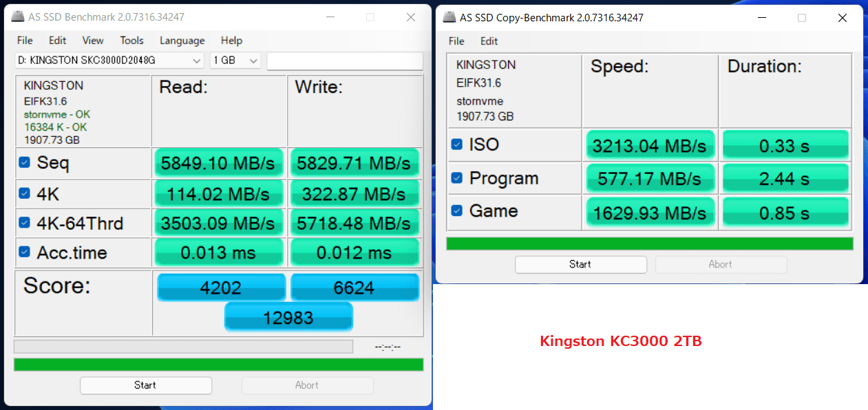Open the File menu in AS SSD Benchmark window
Screen dimensions: 868x410
coord(25,41)
